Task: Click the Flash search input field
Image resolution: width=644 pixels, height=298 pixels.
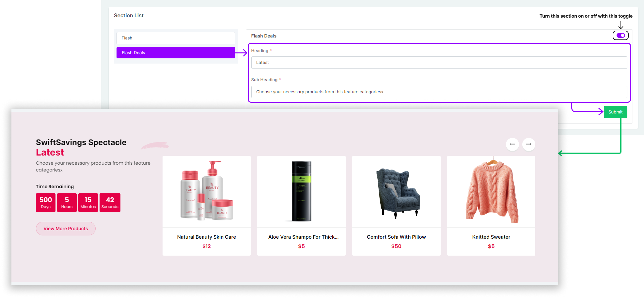Action: [x=176, y=38]
